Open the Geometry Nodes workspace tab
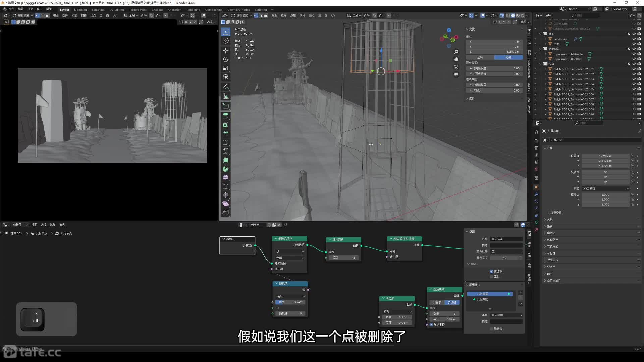Image resolution: width=644 pixels, height=362 pixels. point(238,10)
